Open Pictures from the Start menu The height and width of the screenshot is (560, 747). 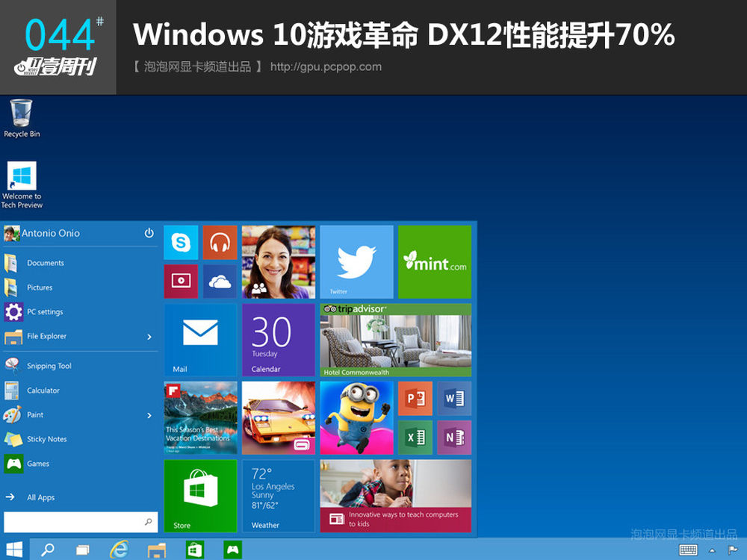[x=80, y=287]
